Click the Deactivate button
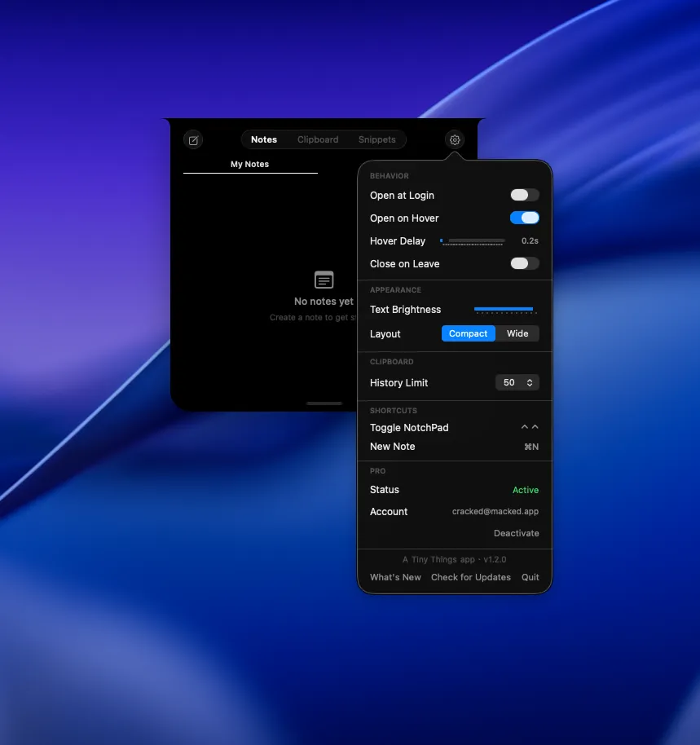 [516, 533]
